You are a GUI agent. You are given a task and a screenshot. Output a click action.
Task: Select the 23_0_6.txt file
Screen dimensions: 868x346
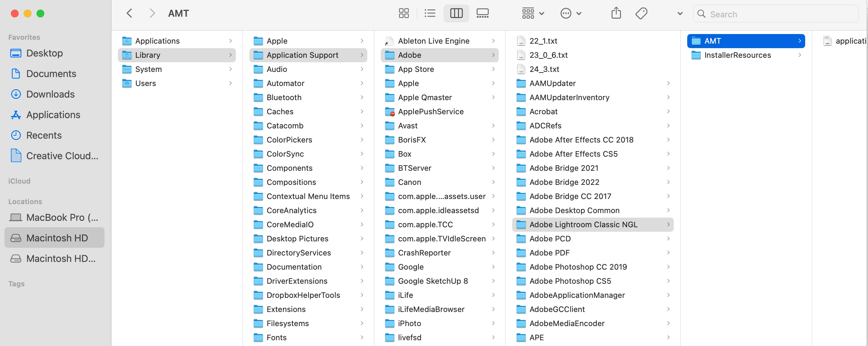pyautogui.click(x=593, y=55)
